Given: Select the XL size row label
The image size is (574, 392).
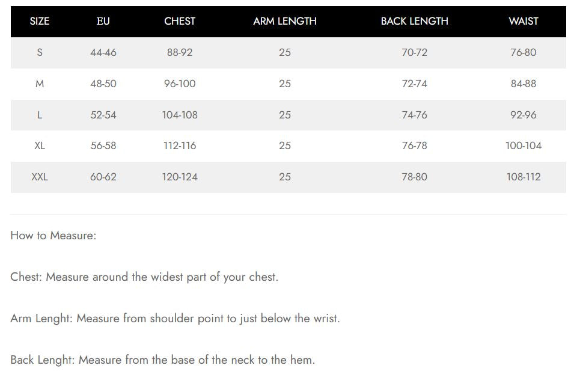Looking at the screenshot, I should (40, 145).
